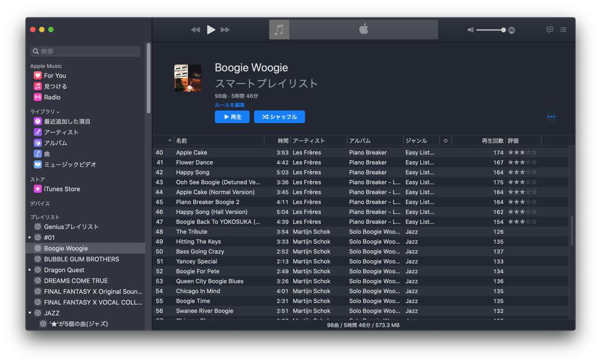Sort by the heart loved column header
Viewport: 601px width, 364px height.
pos(445,141)
